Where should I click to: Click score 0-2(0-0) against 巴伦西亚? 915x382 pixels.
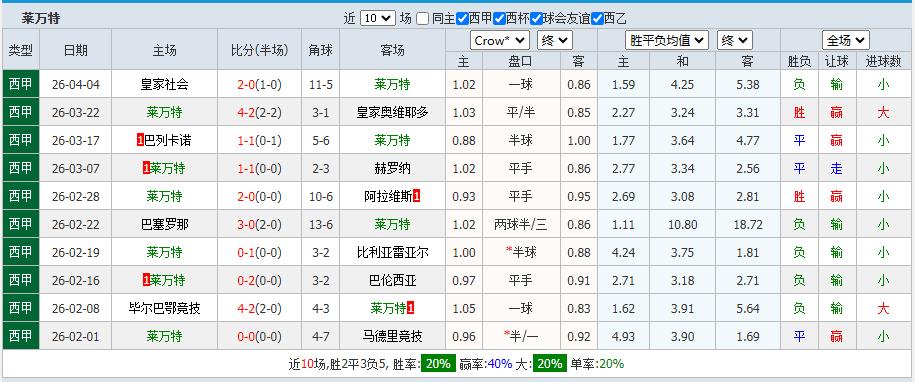click(x=259, y=281)
